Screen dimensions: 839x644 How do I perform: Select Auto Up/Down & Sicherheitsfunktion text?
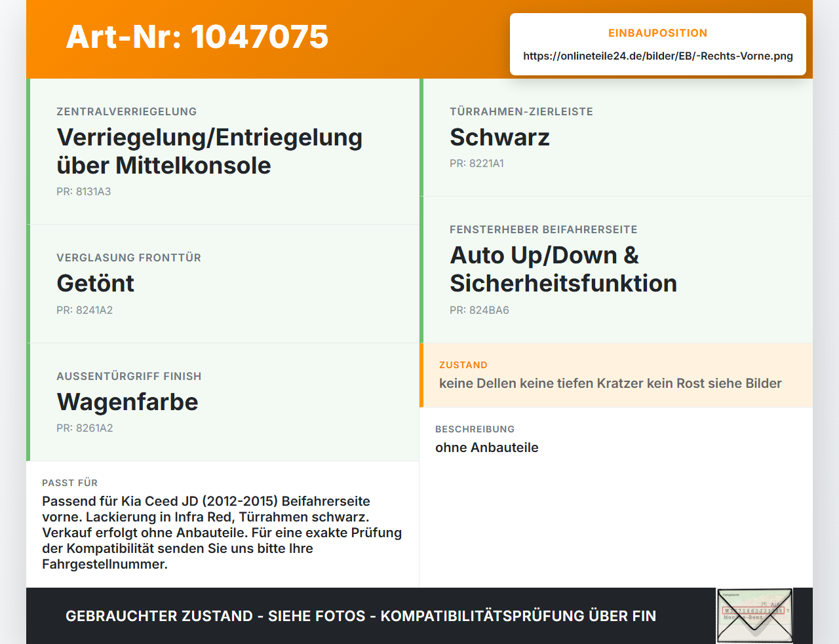pyautogui.click(x=563, y=269)
